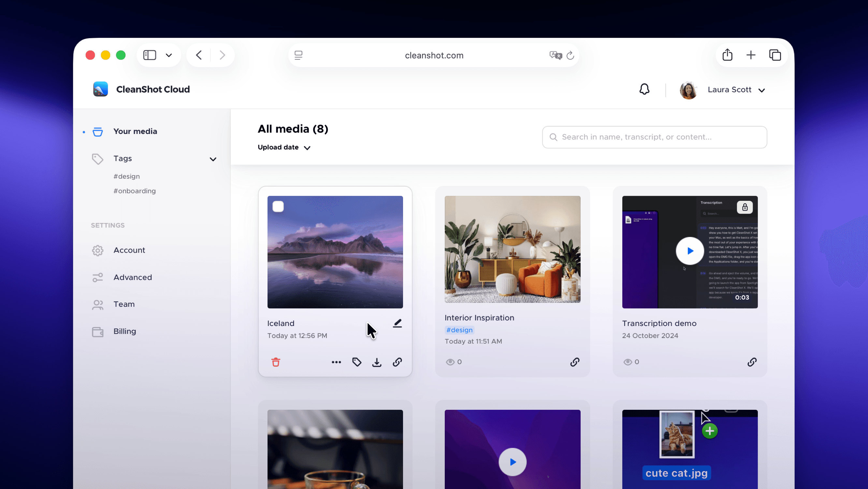Toggle the Safari sidebar button
This screenshot has height=489, width=868.
tap(150, 55)
